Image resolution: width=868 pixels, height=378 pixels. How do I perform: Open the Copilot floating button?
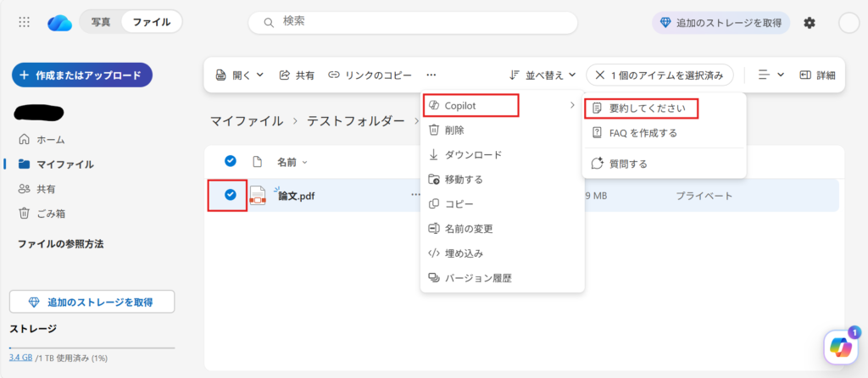(x=841, y=347)
